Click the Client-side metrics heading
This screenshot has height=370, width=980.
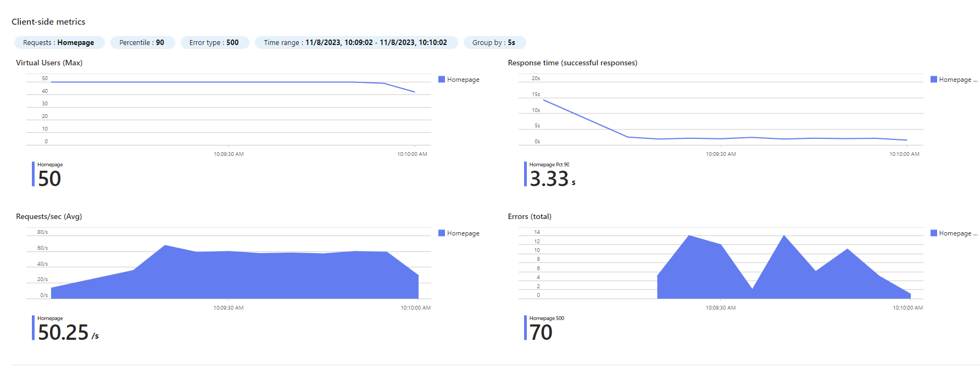click(x=48, y=22)
